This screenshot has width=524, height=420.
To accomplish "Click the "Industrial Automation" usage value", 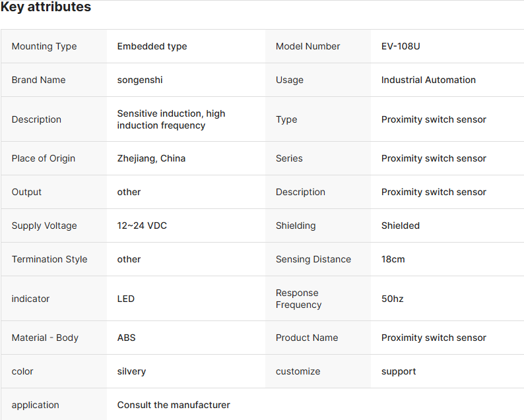I will pyautogui.click(x=428, y=80).
